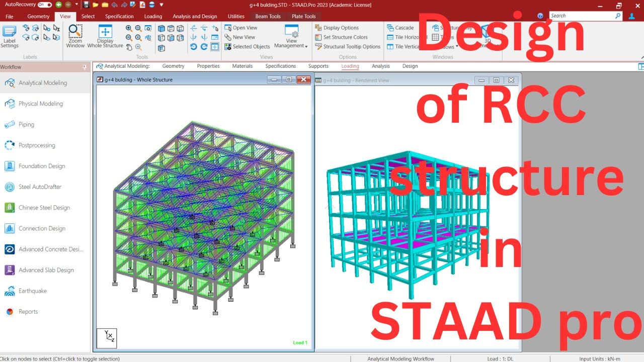Click Selected Objects view button

click(x=247, y=46)
